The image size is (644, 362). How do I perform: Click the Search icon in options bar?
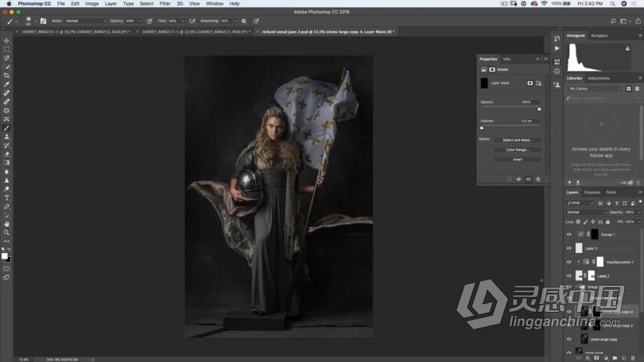click(x=613, y=21)
